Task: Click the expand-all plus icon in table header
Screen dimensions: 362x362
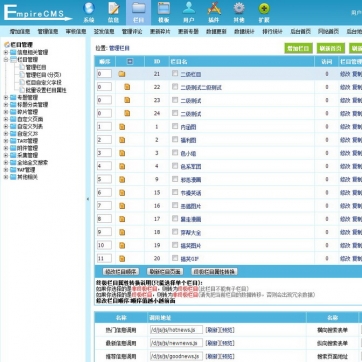Action: point(130,61)
